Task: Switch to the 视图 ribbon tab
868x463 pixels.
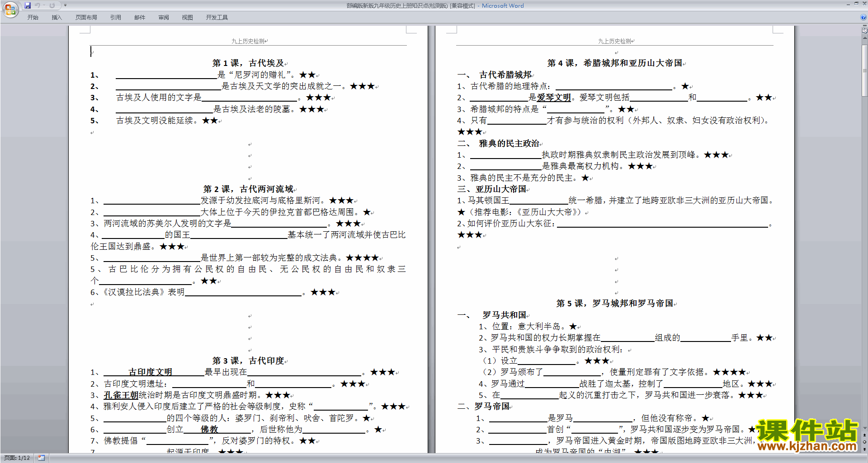Action: 188,18
